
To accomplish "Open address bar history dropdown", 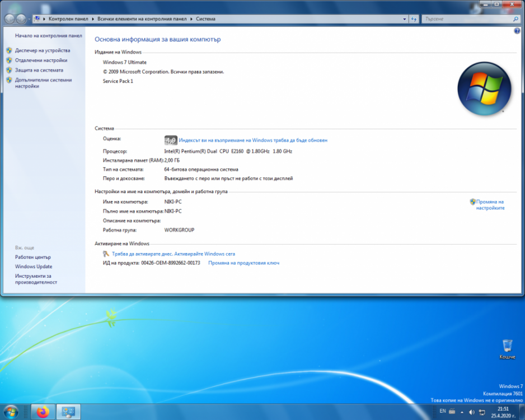I will pyautogui.click(x=405, y=19).
